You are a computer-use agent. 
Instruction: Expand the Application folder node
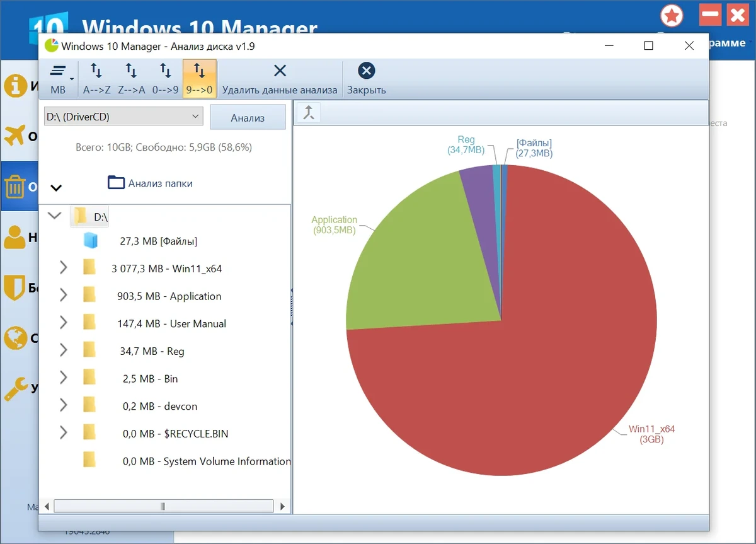(x=63, y=295)
